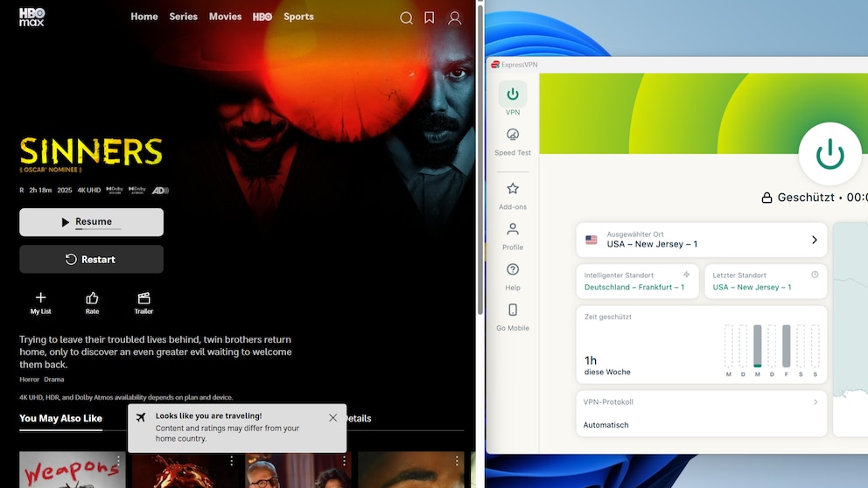
Task: Open Add-ons in ExpressVPN sidebar
Action: tap(513, 196)
